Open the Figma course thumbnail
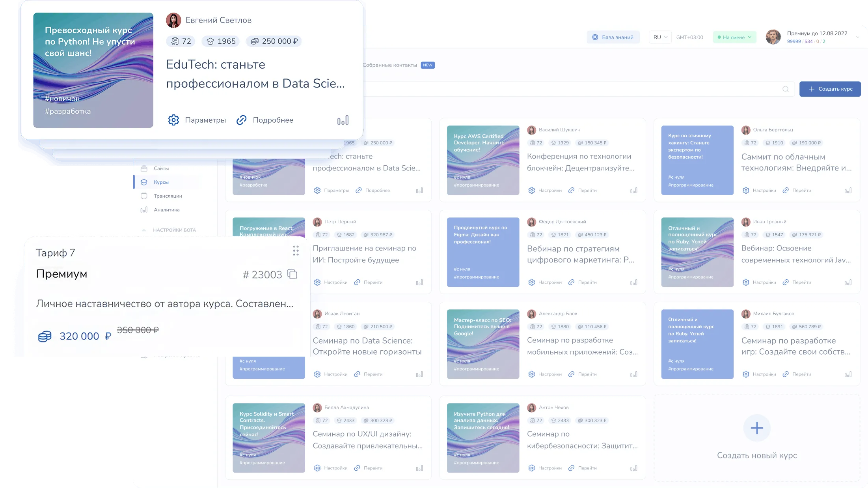The width and height of the screenshot is (868, 488). 483,252
